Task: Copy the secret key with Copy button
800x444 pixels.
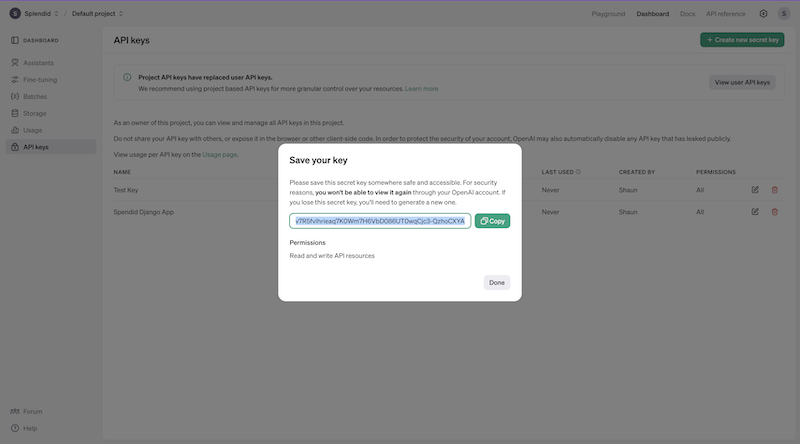Action: (492, 221)
